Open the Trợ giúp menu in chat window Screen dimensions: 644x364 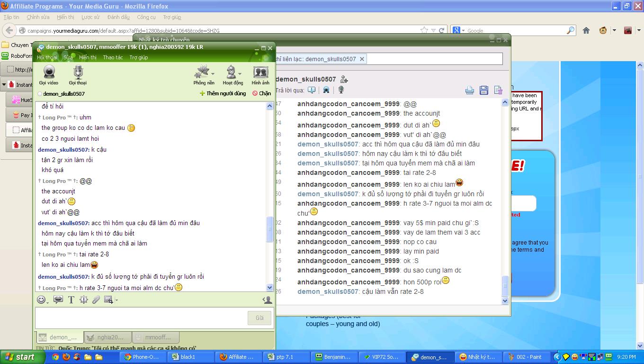[x=139, y=57]
